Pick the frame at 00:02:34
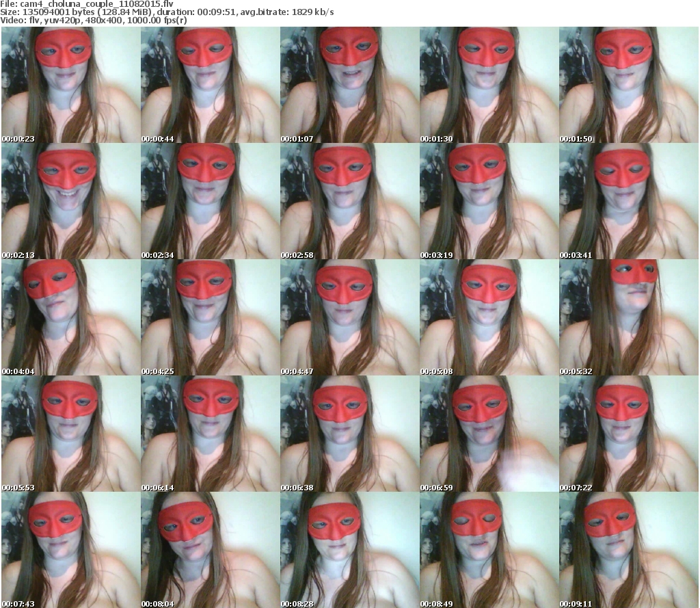Image resolution: width=700 pixels, height=608 pixels. (x=211, y=201)
